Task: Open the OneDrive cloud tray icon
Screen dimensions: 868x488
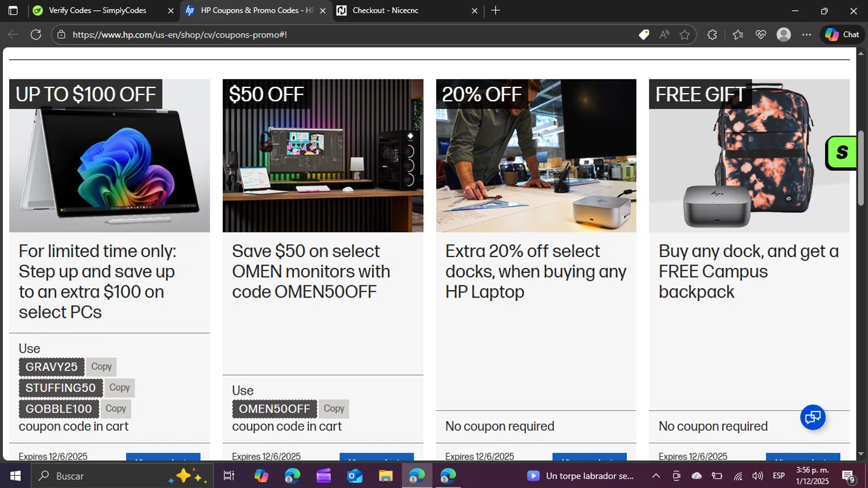Action: [x=697, y=476]
